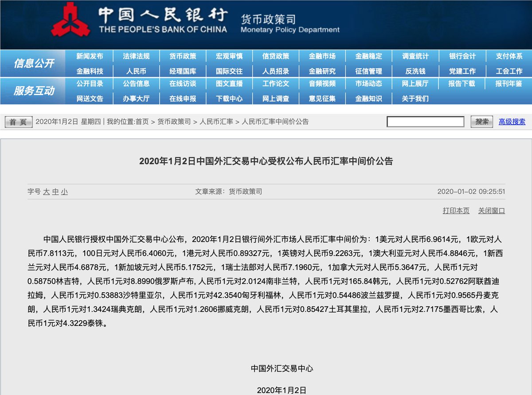Open the 调查统计 menu item
The height and width of the screenshot is (395, 532).
pos(415,56)
